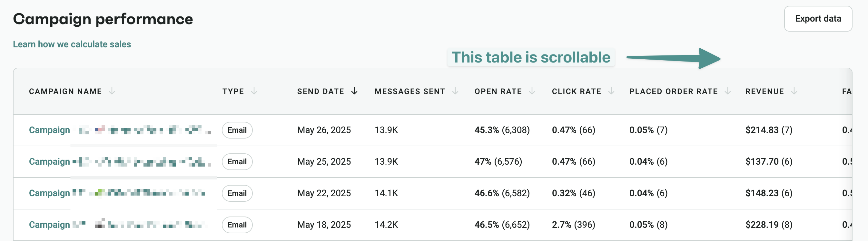Click the Send Date sort arrow
Image resolution: width=868 pixels, height=241 pixels.
pos(354,91)
